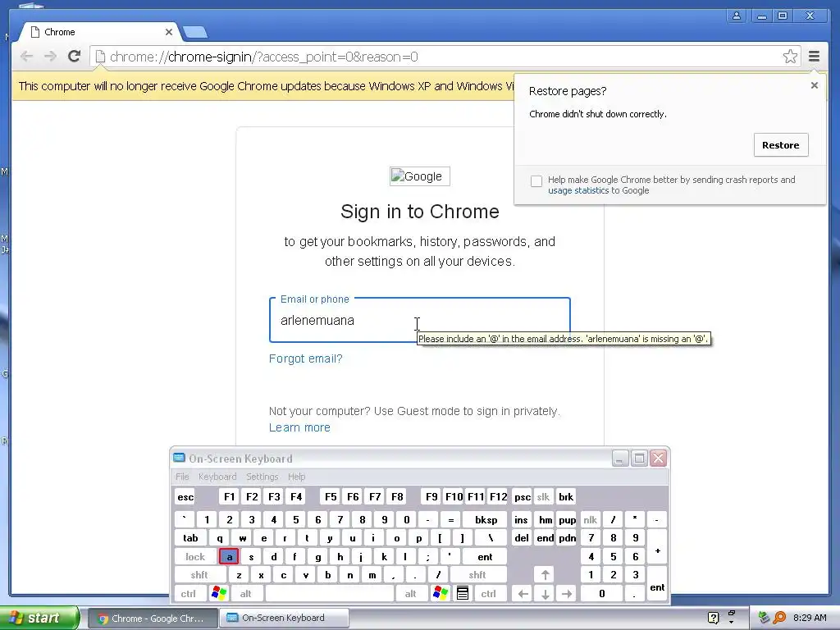Click the left arrow key
Image resolution: width=840 pixels, height=630 pixels.
[523, 594]
